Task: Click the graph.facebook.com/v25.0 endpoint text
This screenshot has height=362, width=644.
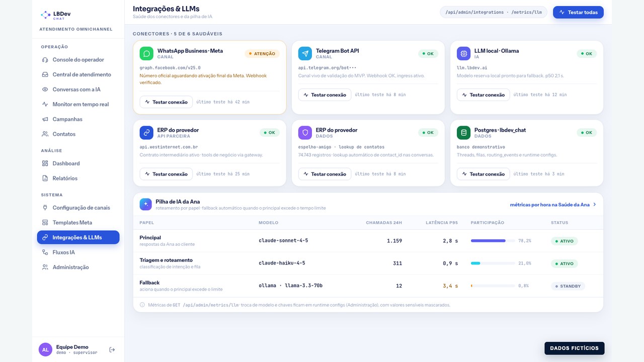Action: point(170,67)
